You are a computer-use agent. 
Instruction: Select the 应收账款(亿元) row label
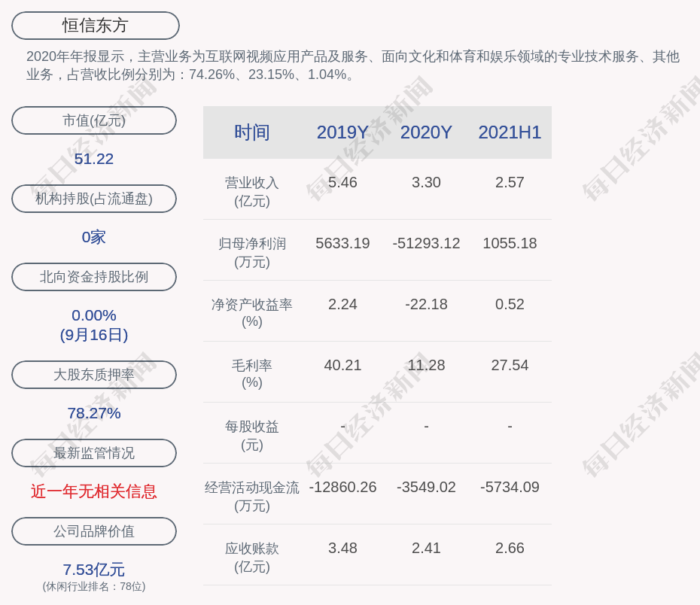tap(251, 557)
